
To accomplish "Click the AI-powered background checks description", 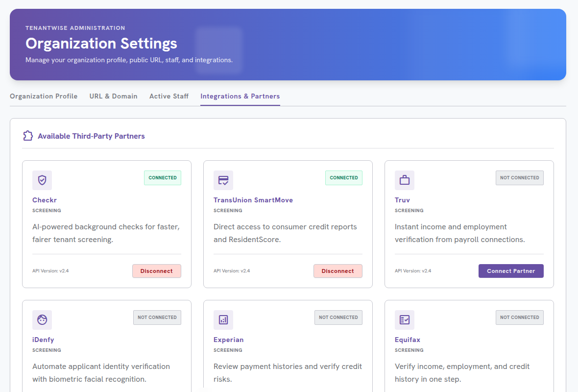I will (x=106, y=233).
